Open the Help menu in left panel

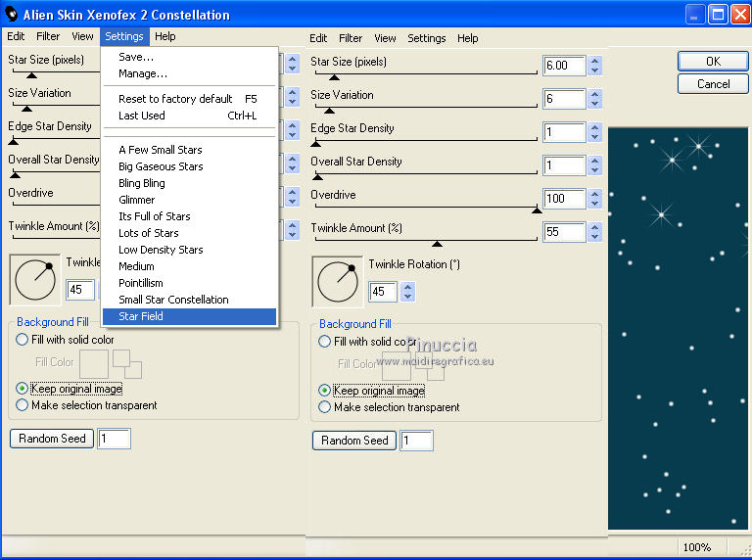tap(164, 36)
